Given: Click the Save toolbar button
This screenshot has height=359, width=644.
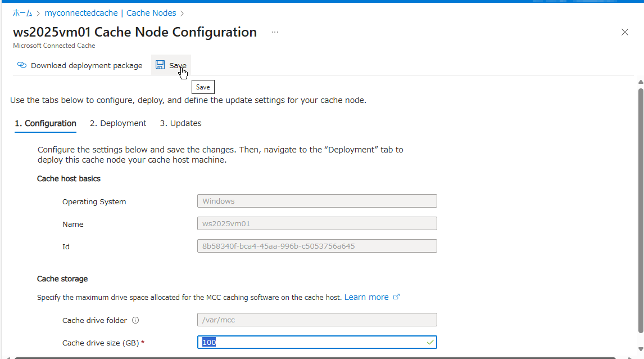Looking at the screenshot, I should click(171, 65).
